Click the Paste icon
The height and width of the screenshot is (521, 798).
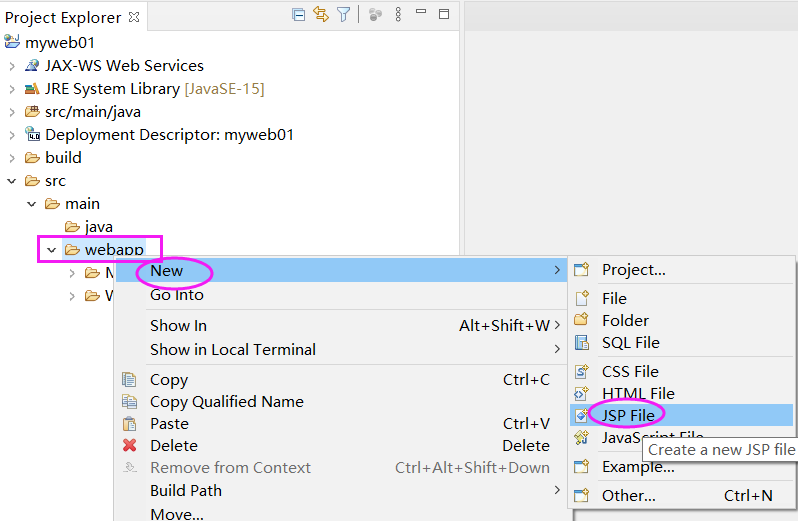(x=129, y=423)
